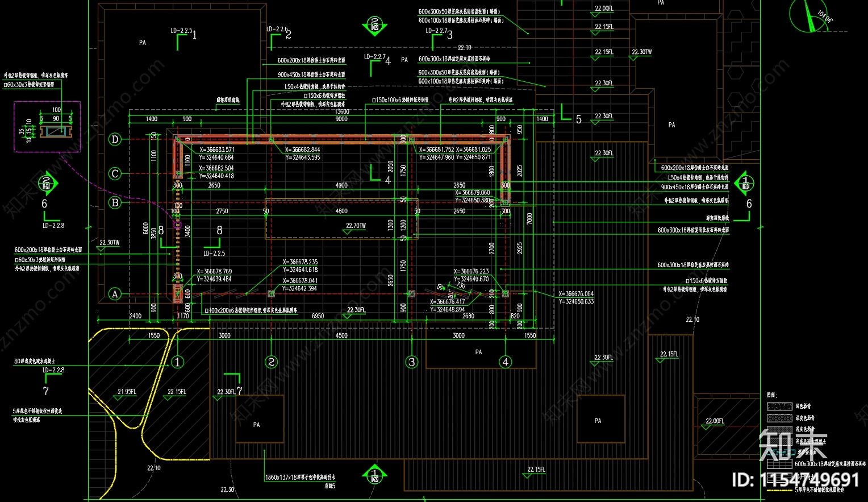Select dimension text 2680

[x=468, y=316]
